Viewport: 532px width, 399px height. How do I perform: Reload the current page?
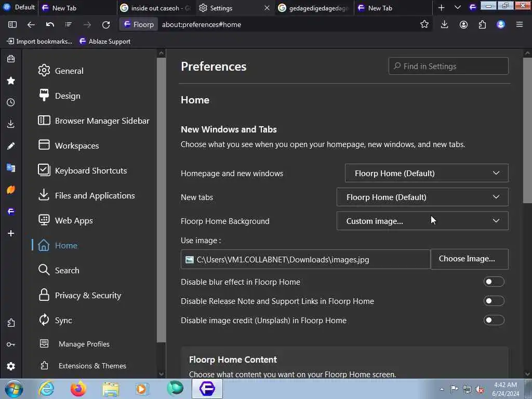[x=106, y=24]
